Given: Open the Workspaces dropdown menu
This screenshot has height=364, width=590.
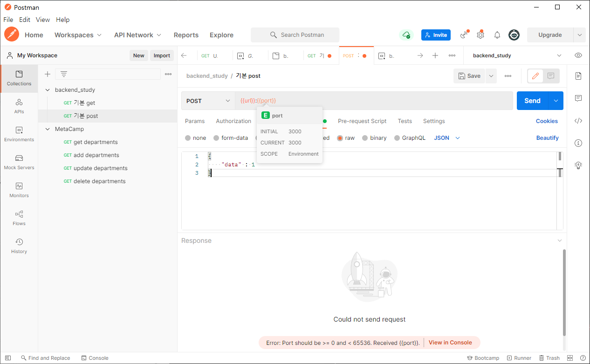Looking at the screenshot, I should point(78,35).
